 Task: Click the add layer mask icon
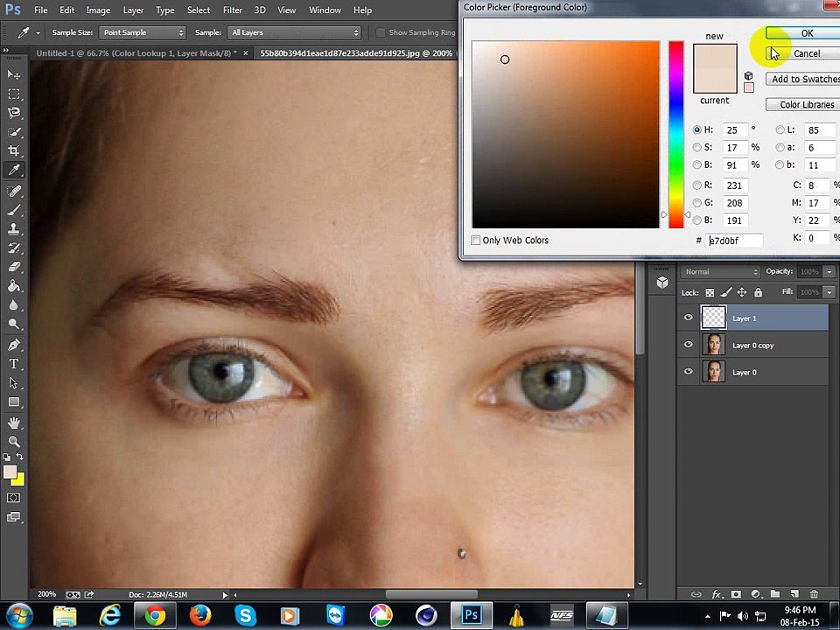736,594
